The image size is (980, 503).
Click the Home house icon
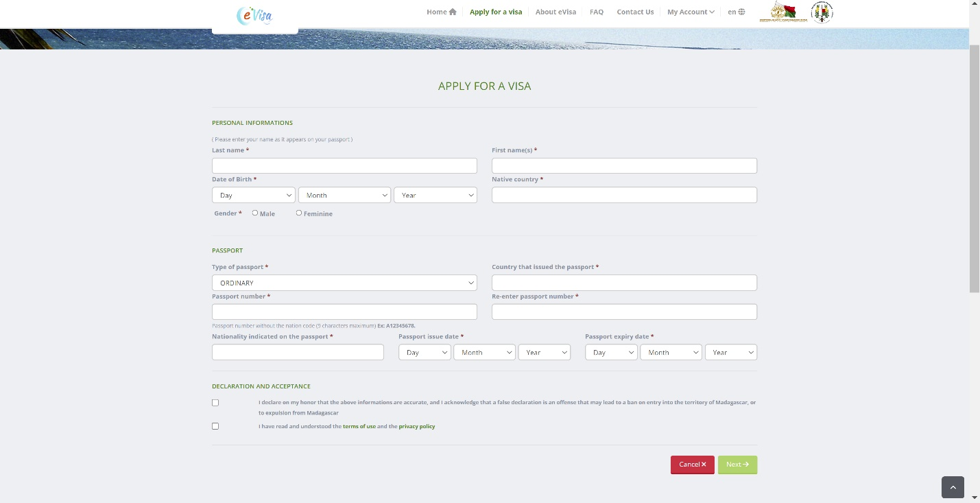[453, 12]
